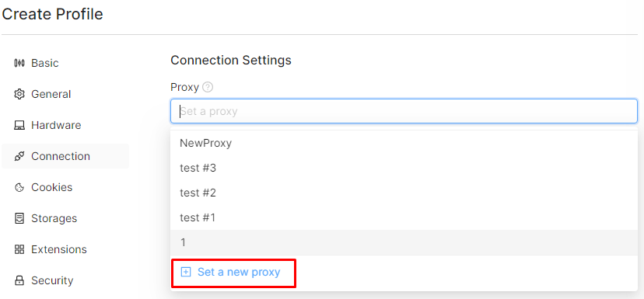The width and height of the screenshot is (644, 299).
Task: Focus the Set a proxy input field
Action: [x=404, y=111]
